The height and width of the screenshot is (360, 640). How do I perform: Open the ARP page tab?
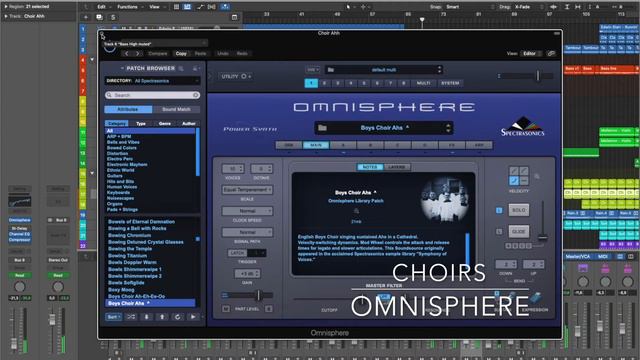point(479,145)
